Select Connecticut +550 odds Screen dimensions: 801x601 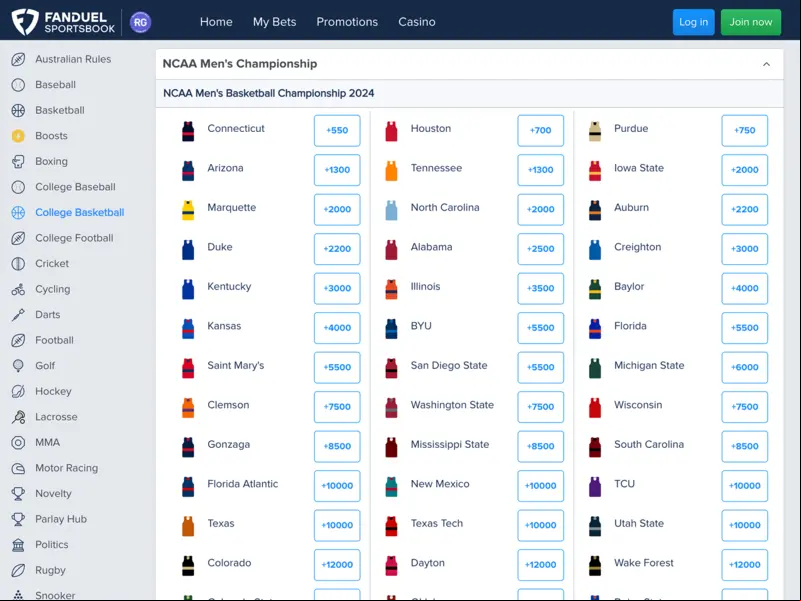[x=337, y=130]
